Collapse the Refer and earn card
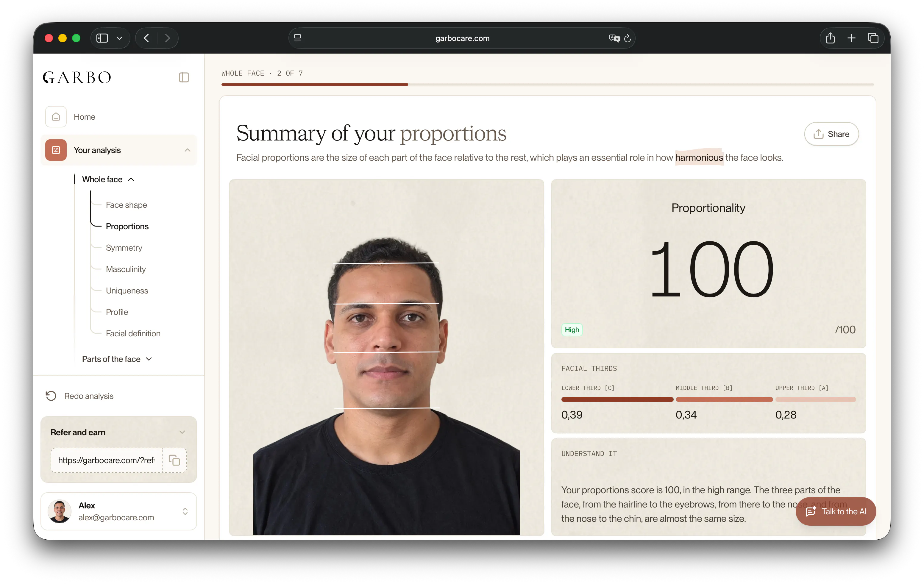 click(182, 432)
